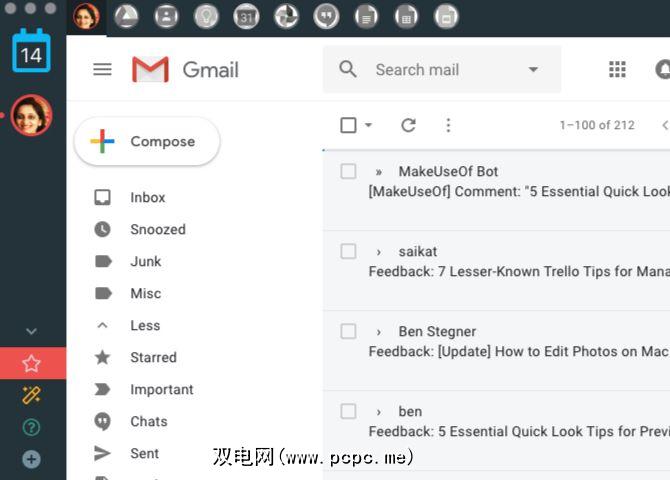Open the Important folder

[162, 389]
